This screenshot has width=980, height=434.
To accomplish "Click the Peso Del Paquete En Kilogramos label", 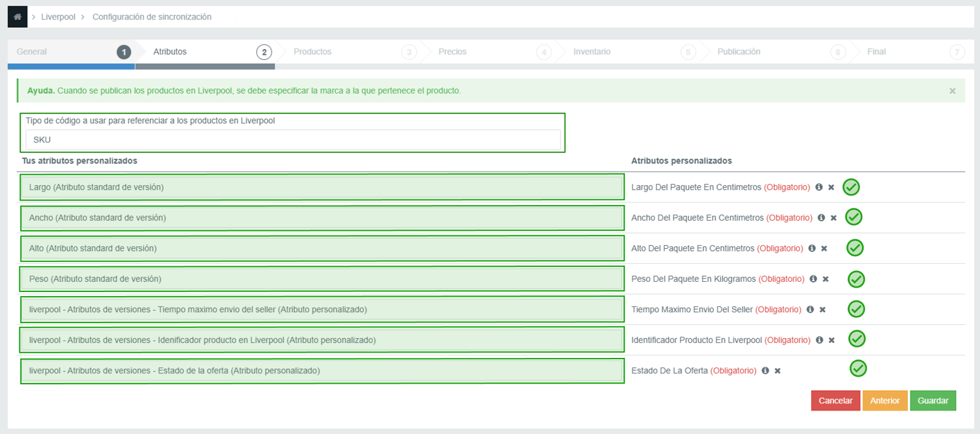I will (694, 279).
